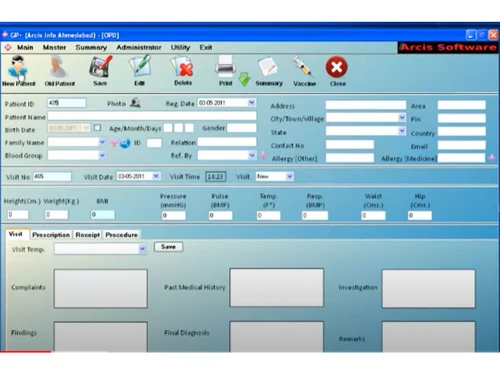Click the Email input field
500x375 pixels.
point(462,145)
